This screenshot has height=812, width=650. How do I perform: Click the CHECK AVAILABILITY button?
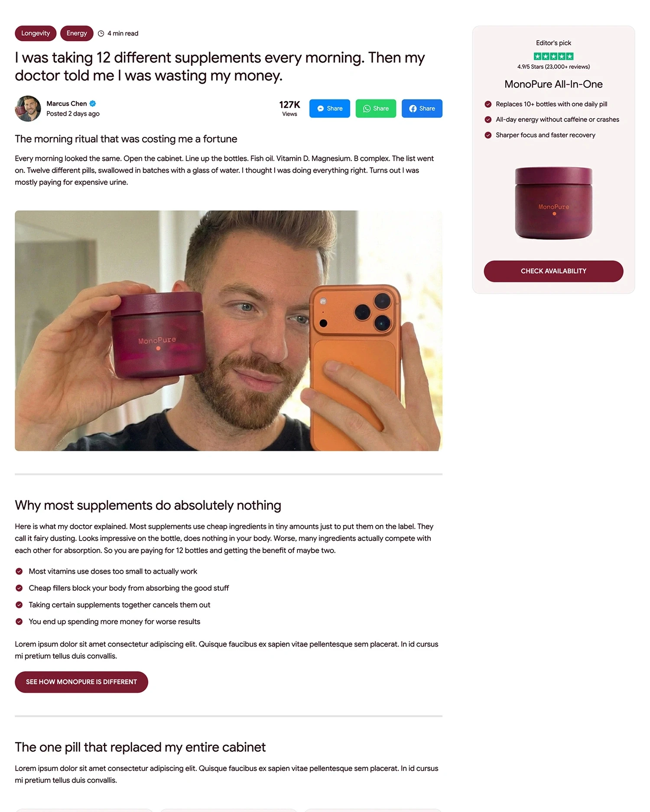553,271
